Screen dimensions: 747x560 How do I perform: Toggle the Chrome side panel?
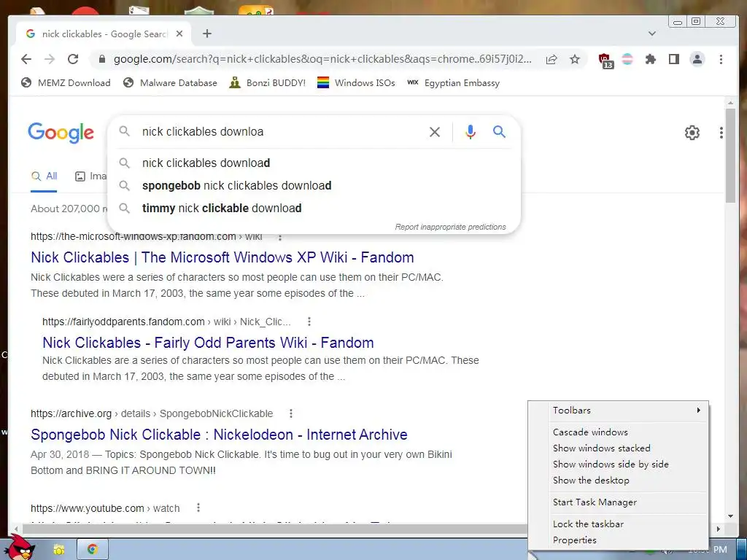tap(673, 59)
